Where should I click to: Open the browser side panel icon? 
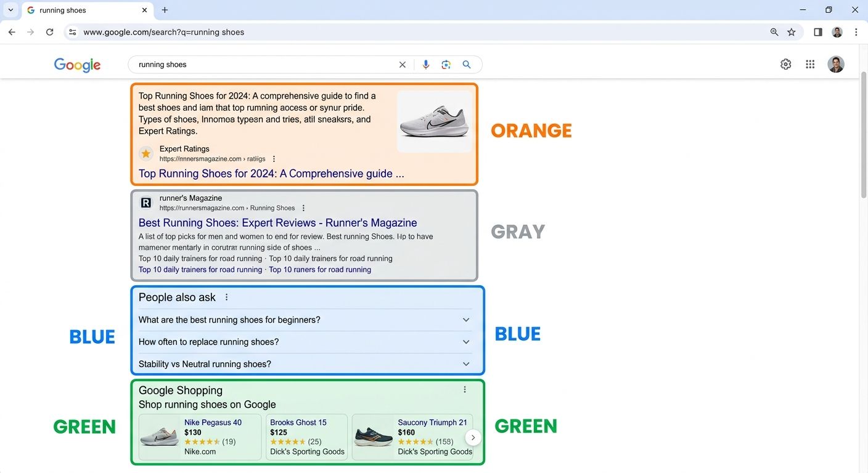pos(817,32)
